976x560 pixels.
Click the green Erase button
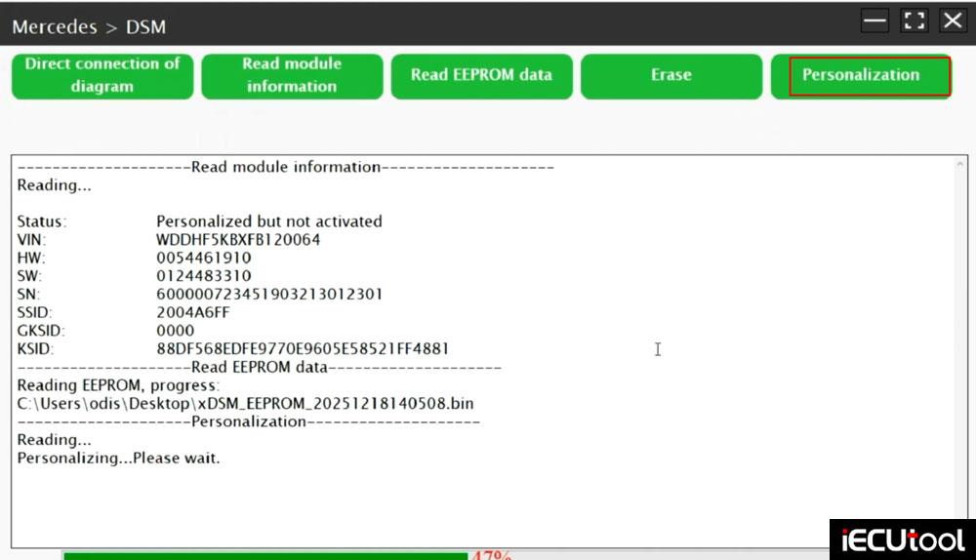[x=671, y=75]
